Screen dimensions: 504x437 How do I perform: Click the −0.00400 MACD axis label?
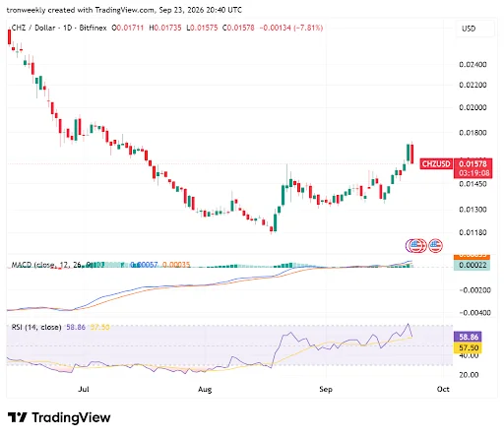tap(474, 313)
